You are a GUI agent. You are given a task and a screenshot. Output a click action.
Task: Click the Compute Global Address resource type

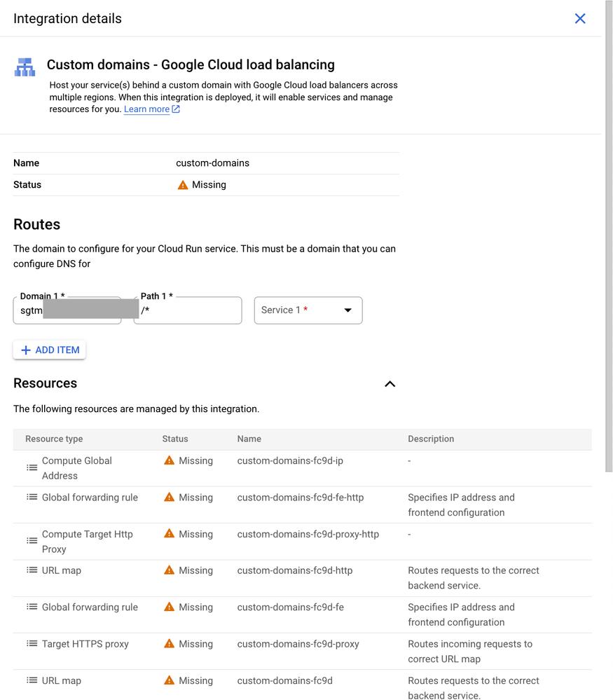[x=77, y=468]
